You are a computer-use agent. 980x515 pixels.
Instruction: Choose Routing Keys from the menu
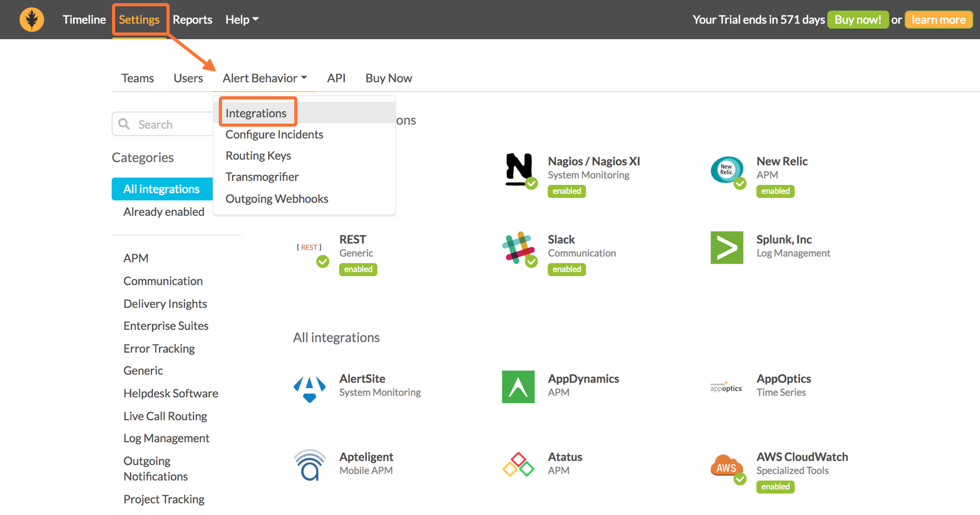258,155
